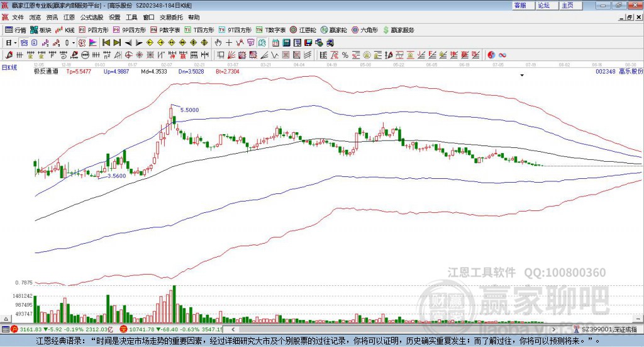Screen dimensions: 644x347
Task: Click the 客服 customer service button
Action: tap(524, 5)
